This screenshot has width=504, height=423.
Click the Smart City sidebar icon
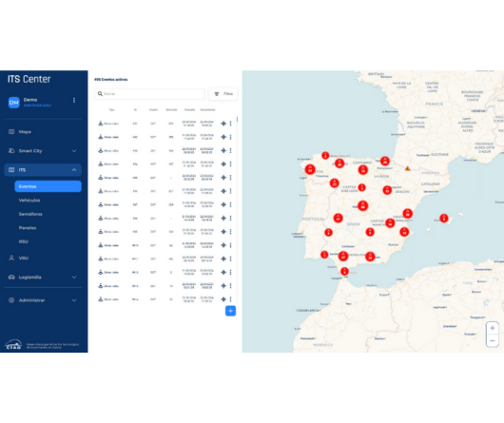point(11,150)
